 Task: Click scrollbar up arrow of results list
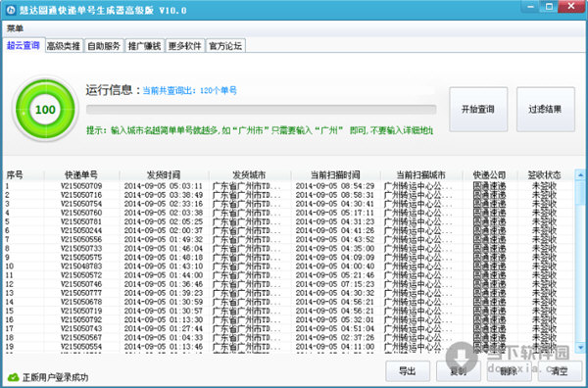[x=580, y=174]
